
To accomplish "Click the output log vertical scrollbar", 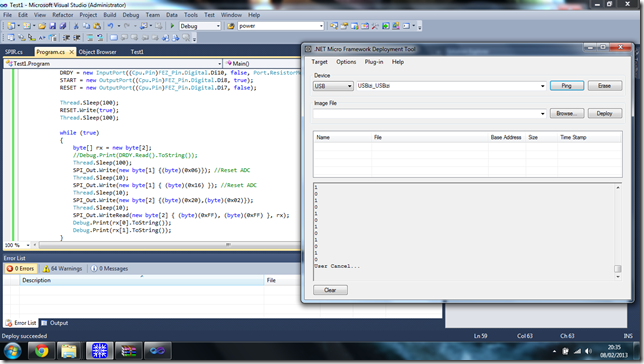I will 618,232.
